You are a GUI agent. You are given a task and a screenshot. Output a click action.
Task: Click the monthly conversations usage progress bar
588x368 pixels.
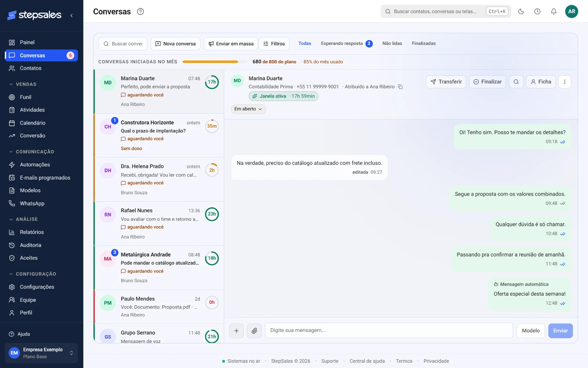pos(215,62)
